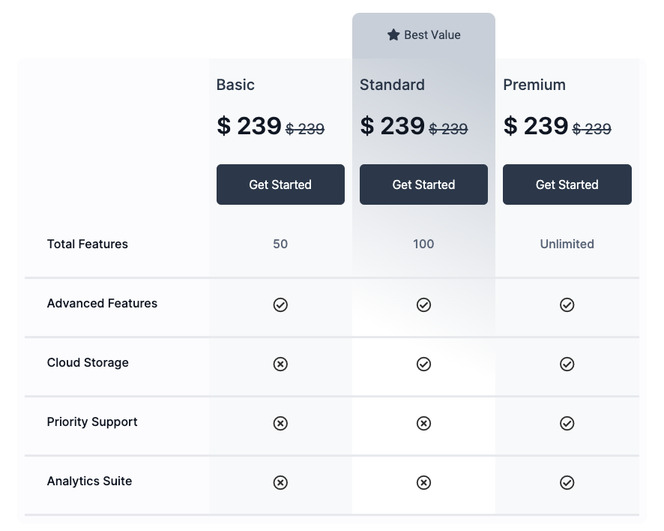Click Basic plan Cloud Storage cross icon
Image resolution: width=664 pixels, height=531 pixels.
click(280, 364)
